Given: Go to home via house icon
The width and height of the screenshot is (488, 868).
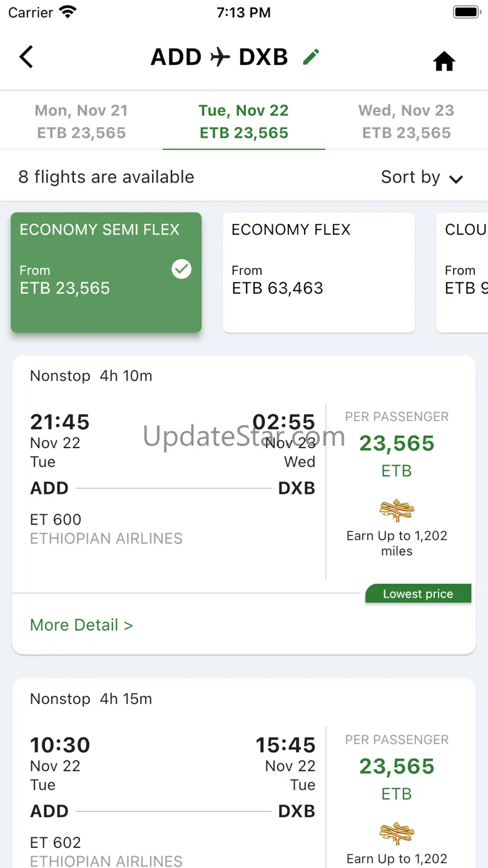Looking at the screenshot, I should click(444, 61).
